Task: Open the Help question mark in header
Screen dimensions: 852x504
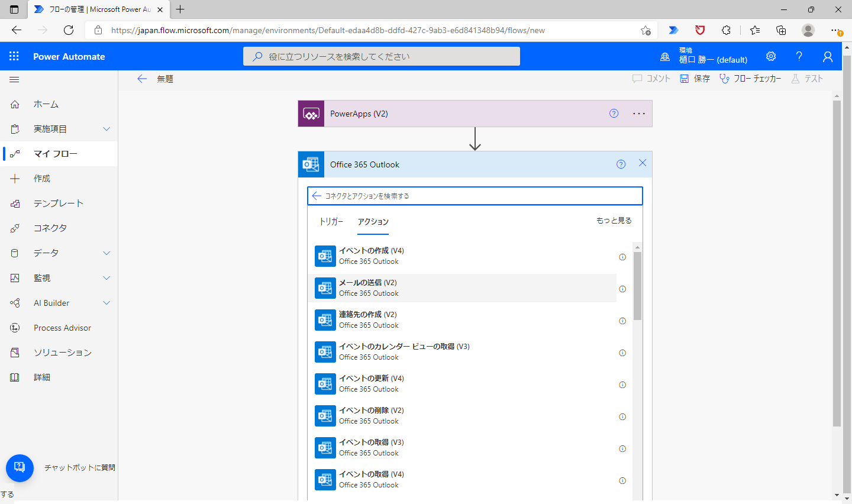Action: point(799,56)
